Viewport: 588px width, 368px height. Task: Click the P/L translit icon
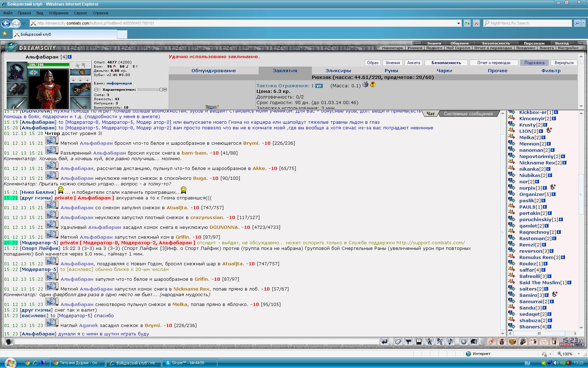(440, 342)
